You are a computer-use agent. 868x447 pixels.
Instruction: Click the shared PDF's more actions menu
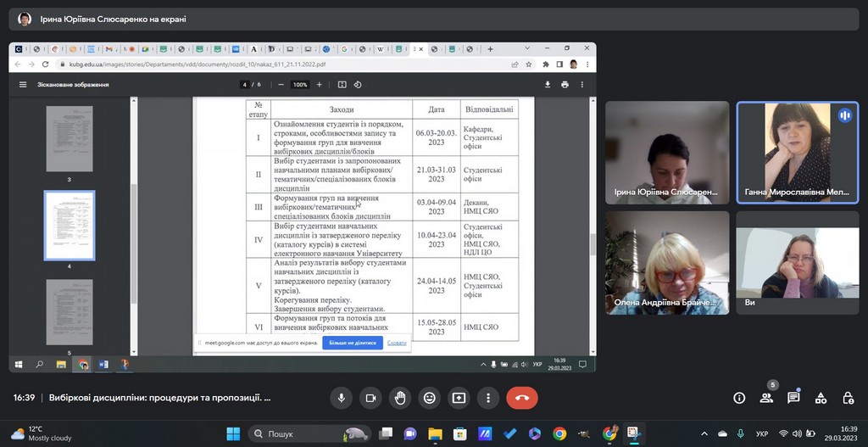tap(582, 85)
